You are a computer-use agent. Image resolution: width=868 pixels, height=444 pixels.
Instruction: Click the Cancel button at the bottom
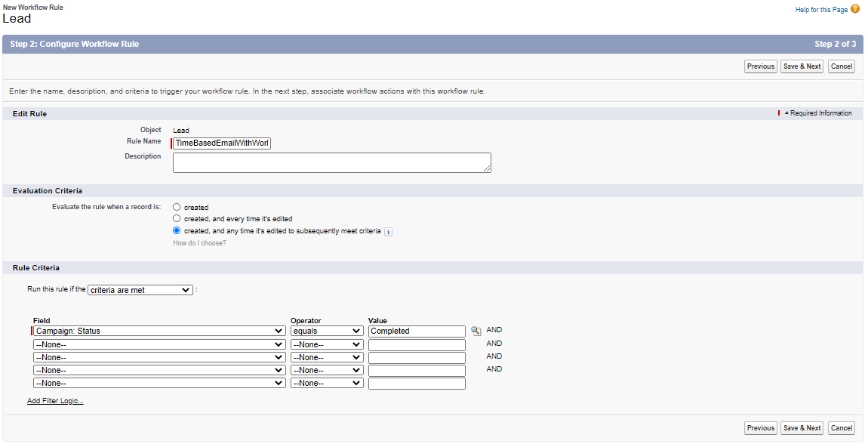841,427
